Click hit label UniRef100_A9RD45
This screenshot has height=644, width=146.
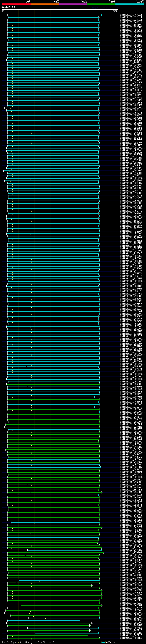tap(131, 30)
